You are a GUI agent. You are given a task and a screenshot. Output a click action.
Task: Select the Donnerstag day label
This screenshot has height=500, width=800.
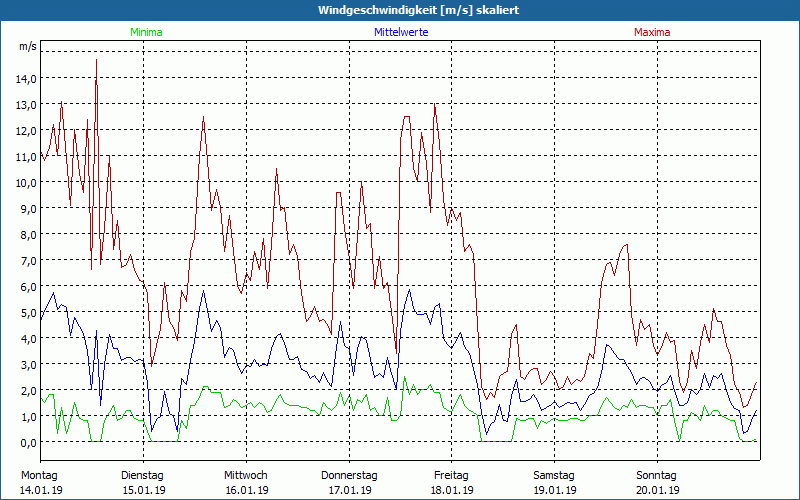(x=349, y=475)
